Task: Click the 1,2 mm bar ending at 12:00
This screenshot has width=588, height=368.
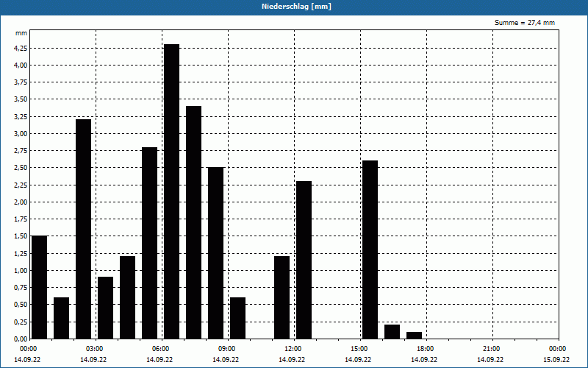Action: pos(282,297)
